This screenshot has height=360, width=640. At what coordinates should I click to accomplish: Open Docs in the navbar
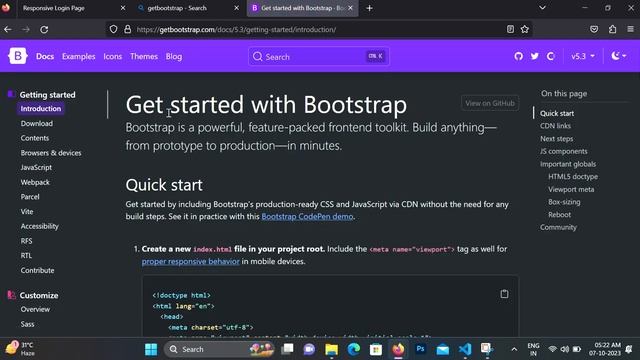(x=45, y=57)
